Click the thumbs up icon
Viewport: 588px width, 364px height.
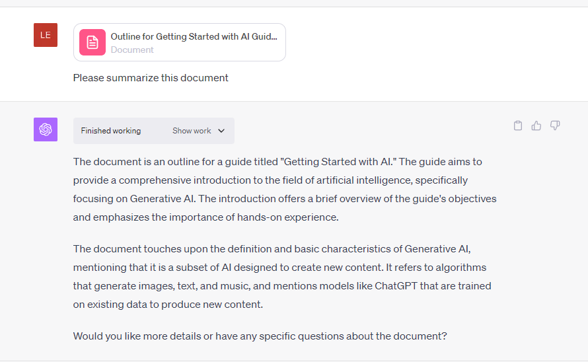536,126
